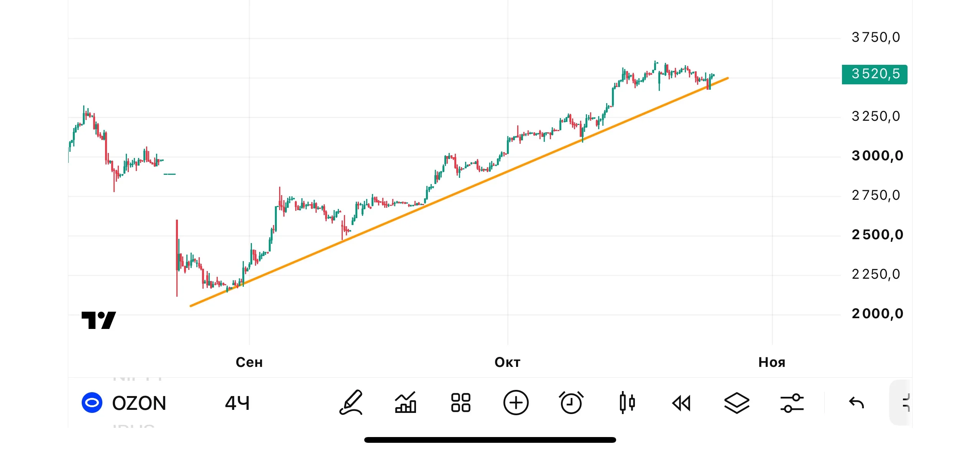Create an alert with alarm clock icon

571,403
